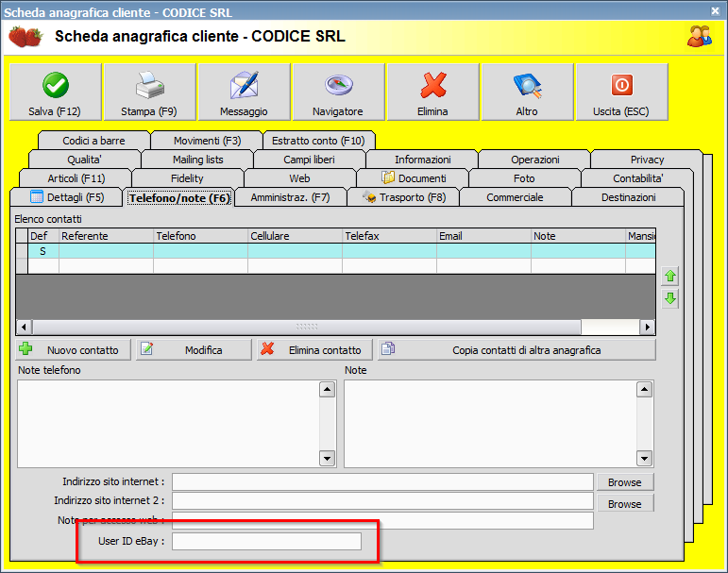Screen dimensions: 728x573
Task: Switch to Trasporto (F8) tab
Action: [x=404, y=197]
